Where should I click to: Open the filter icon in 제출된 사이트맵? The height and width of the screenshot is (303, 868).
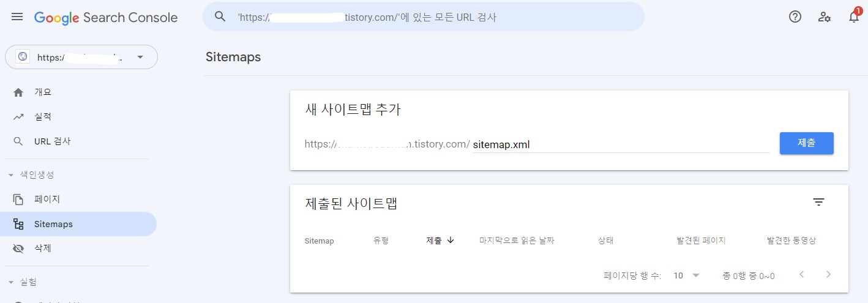(x=819, y=203)
